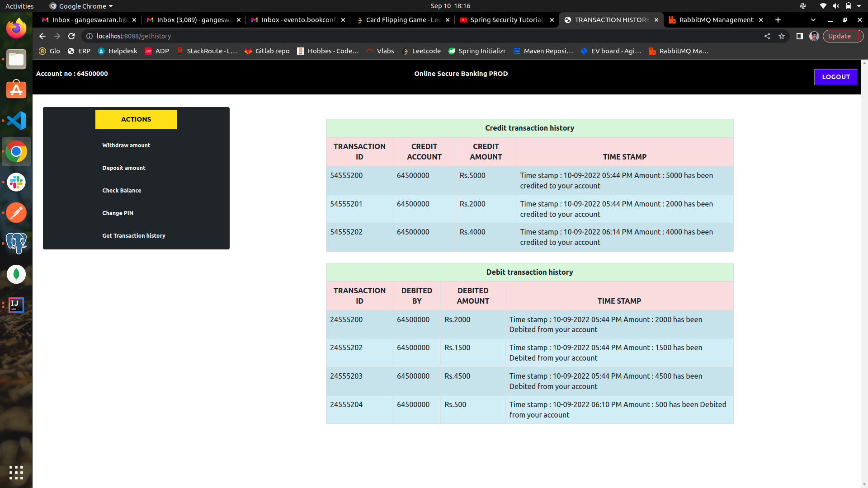Select the Check Balance action
Image resolution: width=868 pixels, height=488 pixels.
122,191
